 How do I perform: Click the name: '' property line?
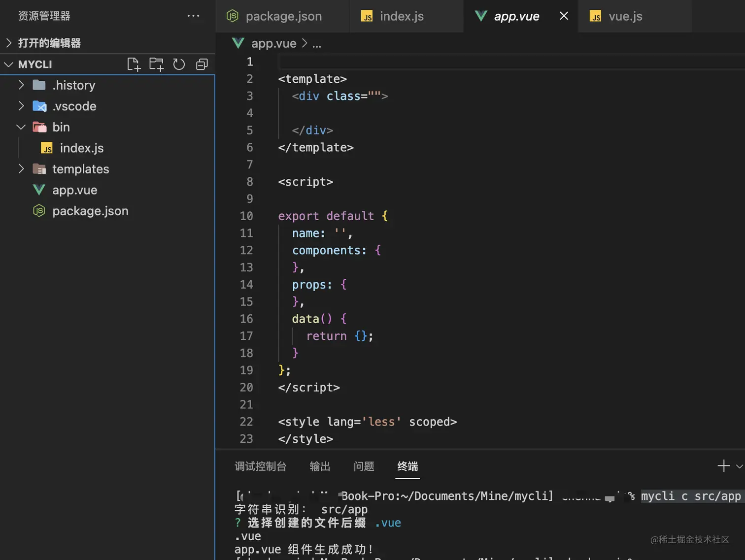tap(322, 233)
